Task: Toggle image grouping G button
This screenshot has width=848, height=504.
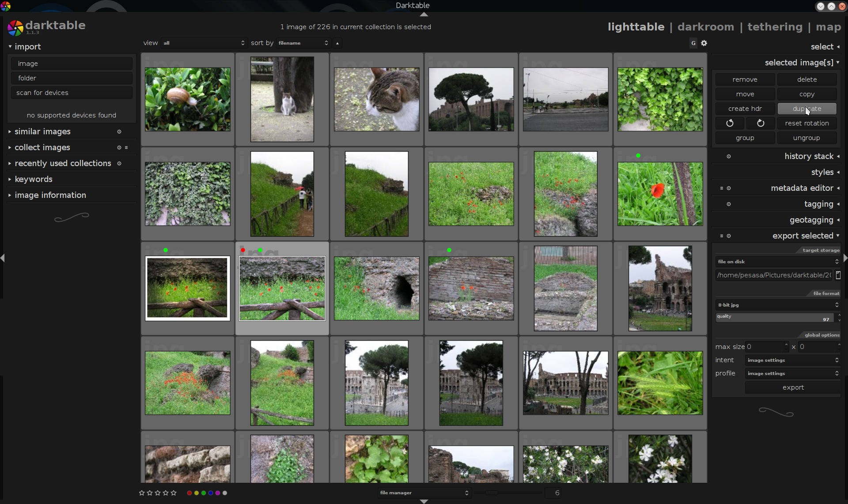Action: coord(693,43)
